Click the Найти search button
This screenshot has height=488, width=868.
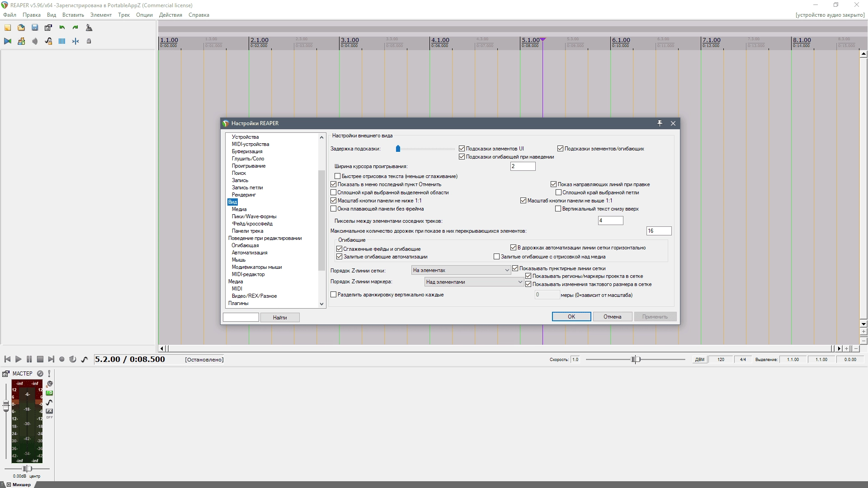280,318
